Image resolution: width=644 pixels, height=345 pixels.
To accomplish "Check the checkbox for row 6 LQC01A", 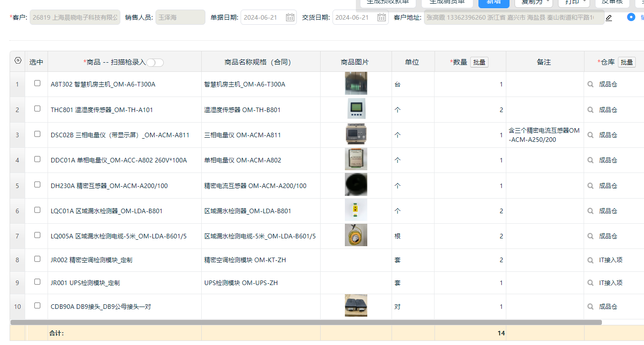I will tap(37, 210).
